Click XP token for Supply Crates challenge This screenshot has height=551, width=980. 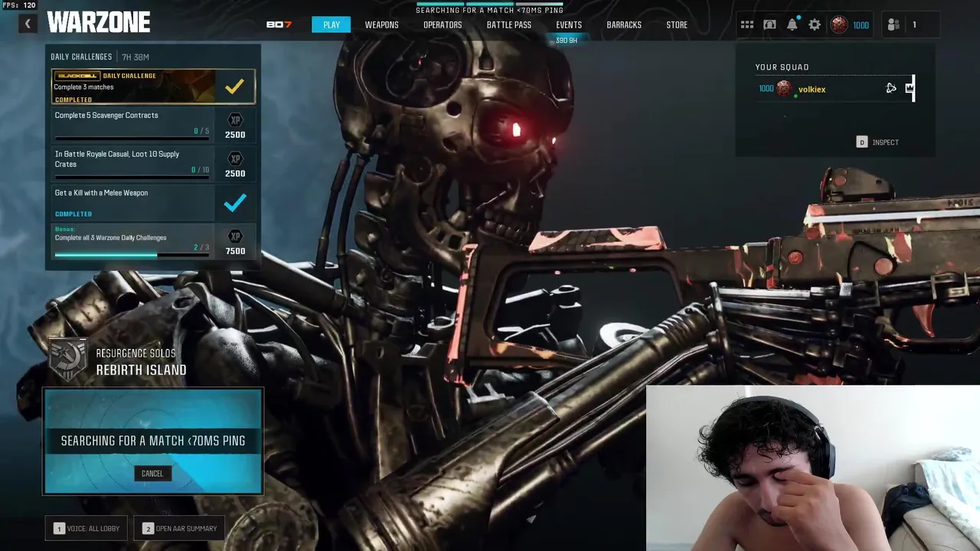[x=235, y=159]
